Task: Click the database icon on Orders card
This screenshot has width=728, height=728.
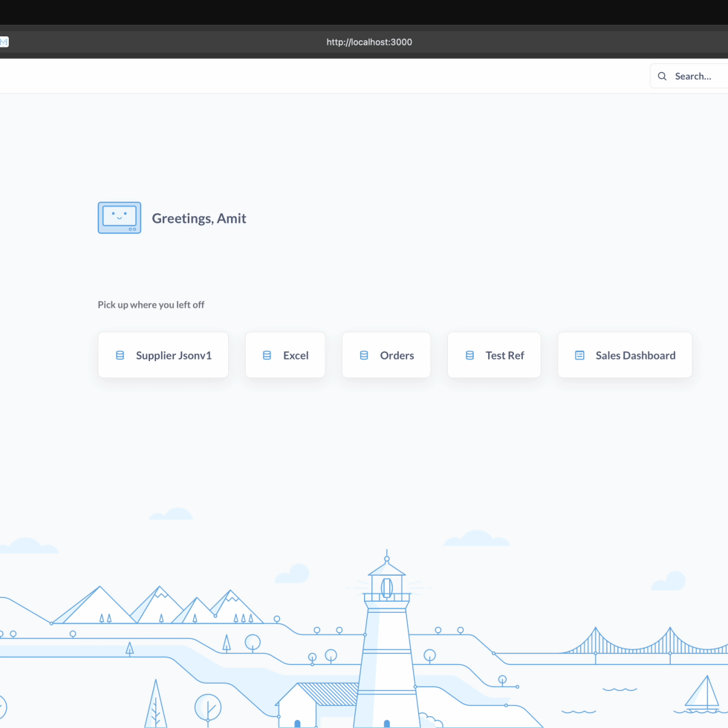Action: click(x=363, y=355)
